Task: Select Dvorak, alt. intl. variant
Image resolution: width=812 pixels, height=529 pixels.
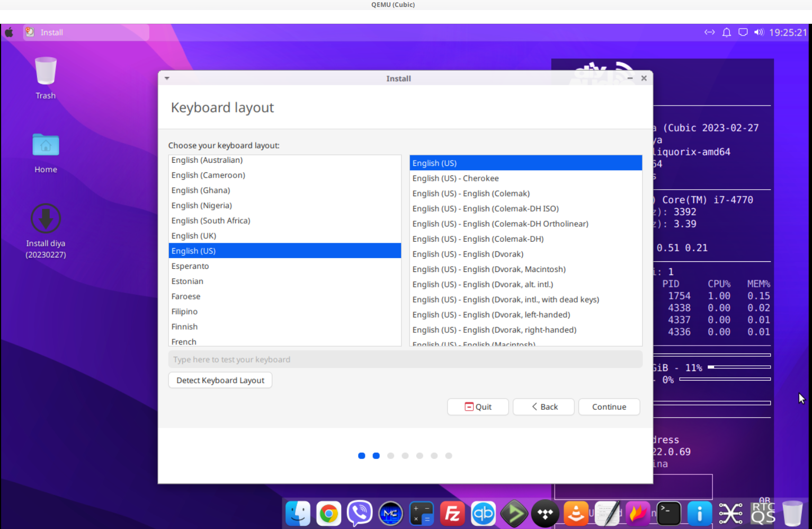Action: coord(526,285)
